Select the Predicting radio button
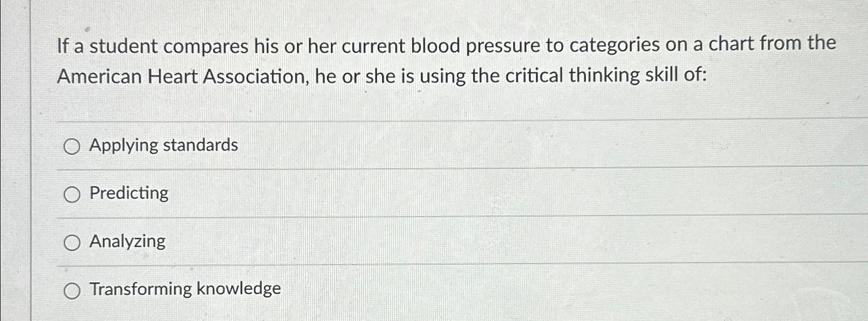The height and width of the screenshot is (321, 868). pyautogui.click(x=72, y=194)
